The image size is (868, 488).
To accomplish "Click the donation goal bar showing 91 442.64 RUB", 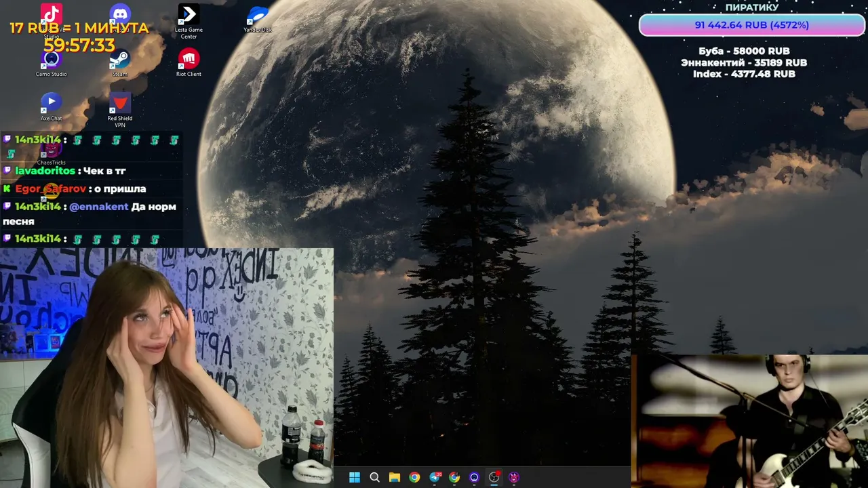I will click(x=751, y=25).
